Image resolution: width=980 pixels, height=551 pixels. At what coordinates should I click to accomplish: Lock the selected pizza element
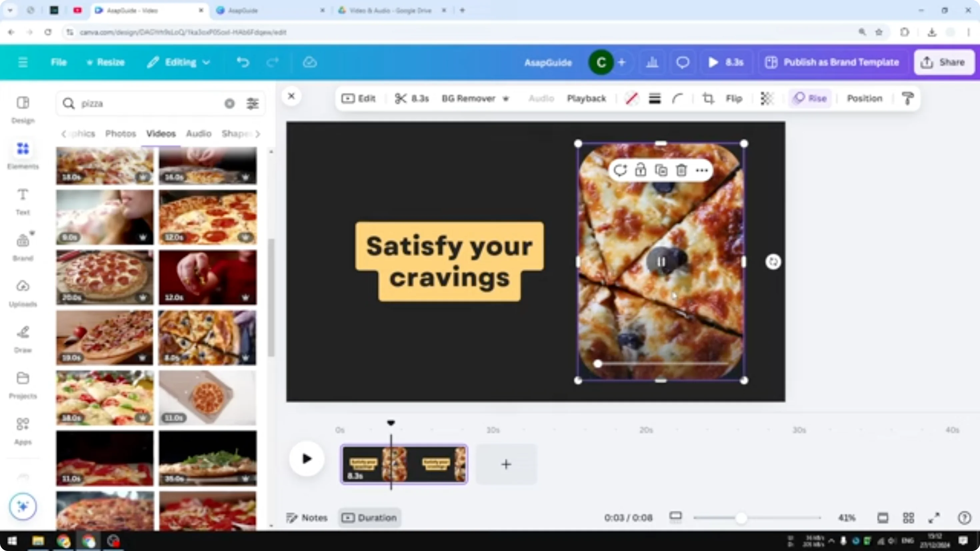pyautogui.click(x=641, y=170)
